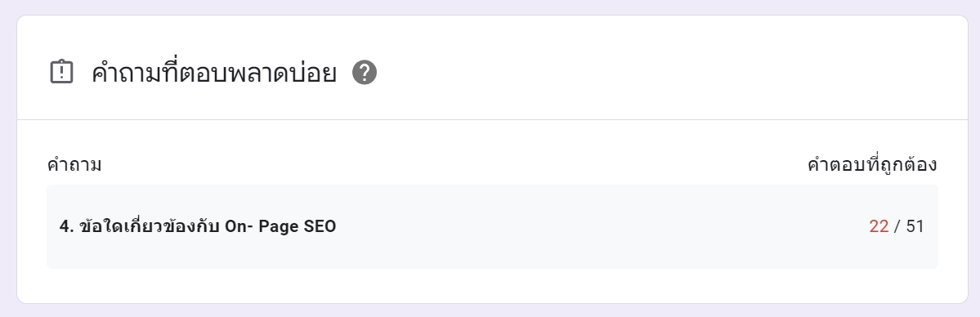Click the "On- Page SEO" text

tap(280, 226)
